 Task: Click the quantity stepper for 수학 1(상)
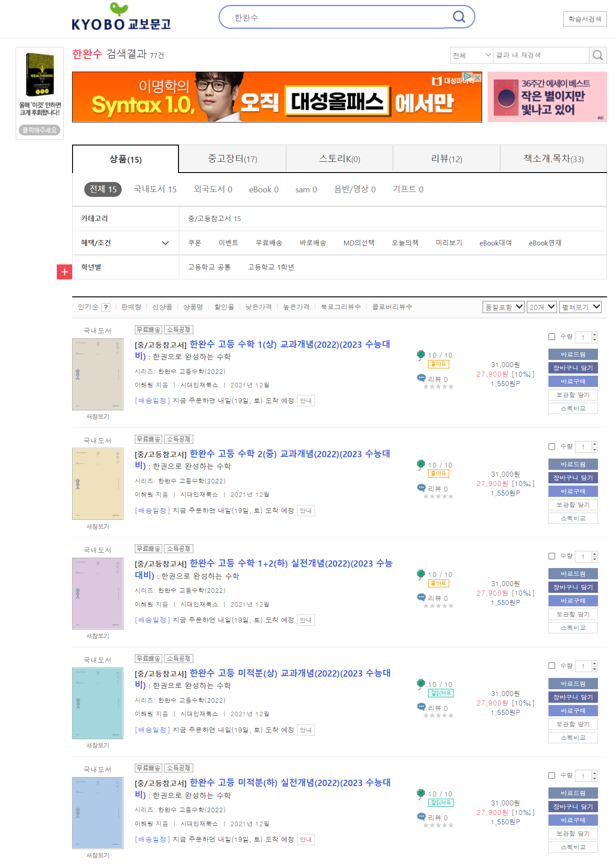(x=594, y=337)
